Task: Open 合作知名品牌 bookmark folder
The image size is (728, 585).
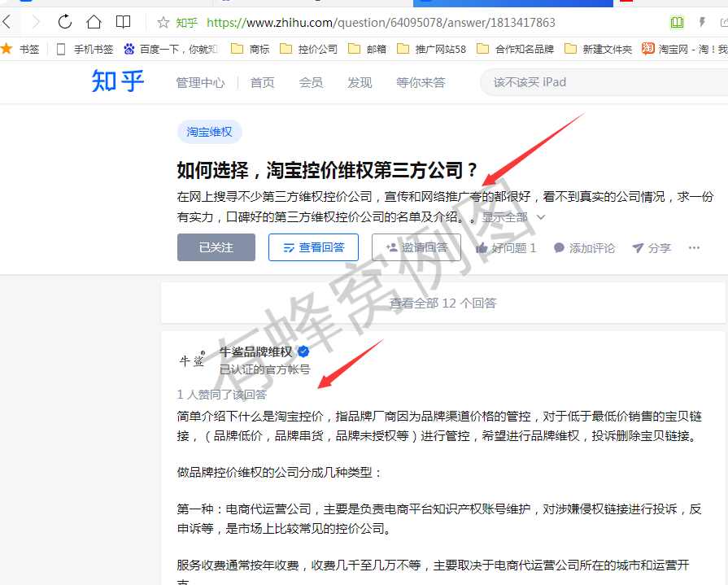Action: 516,49
